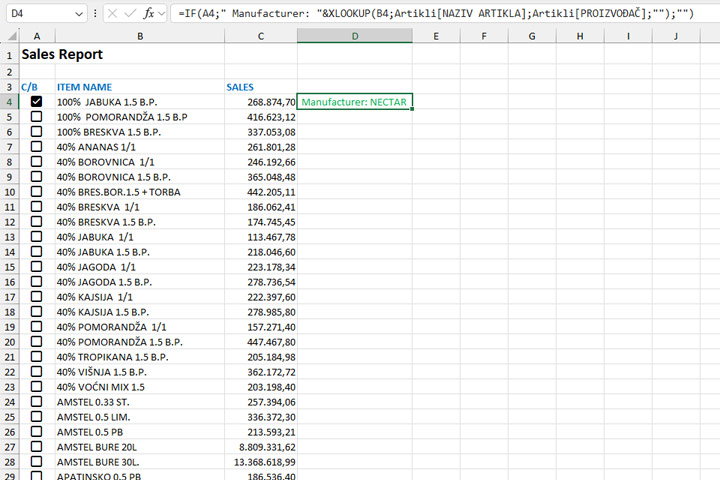Tick the checkbox next to 40% ANANAS 1/1
720x480 pixels.
pyautogui.click(x=36, y=147)
